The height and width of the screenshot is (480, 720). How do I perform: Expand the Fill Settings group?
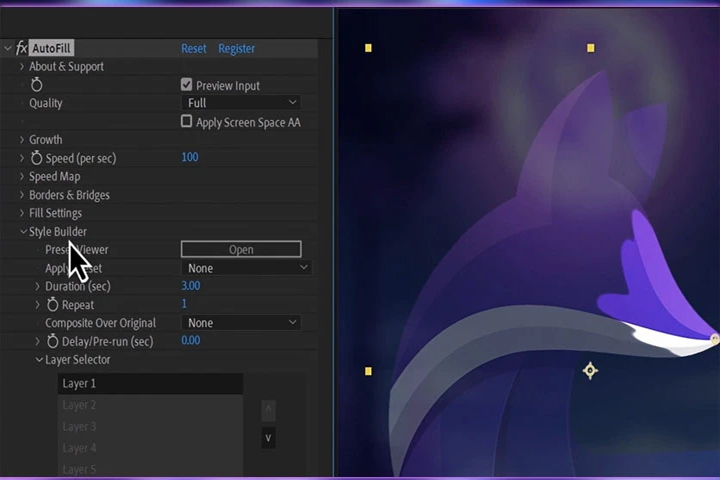coord(22,213)
